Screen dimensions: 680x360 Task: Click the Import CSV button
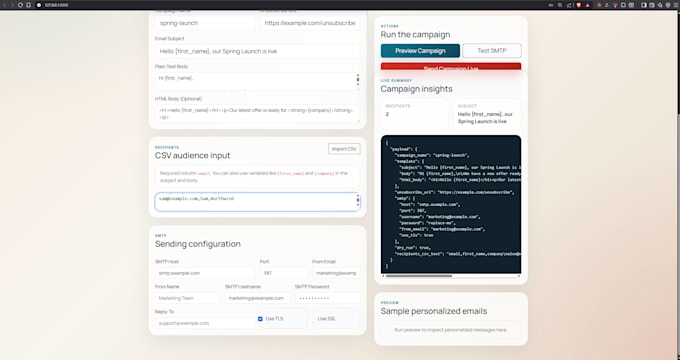click(x=344, y=149)
